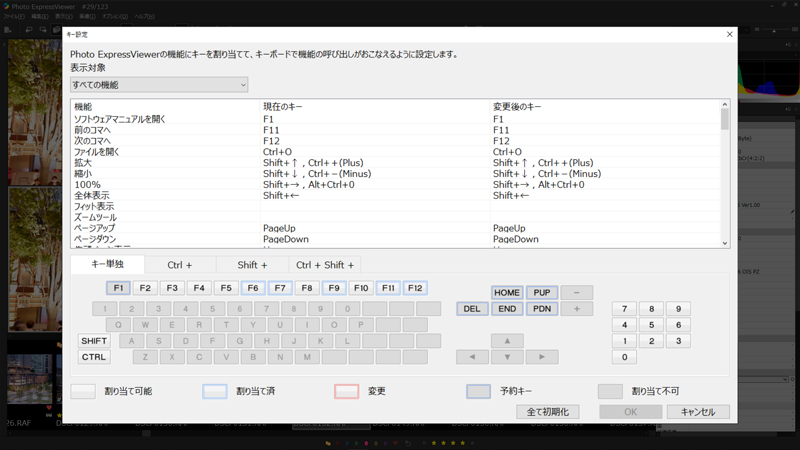Pick the F7 key button

click(280, 288)
